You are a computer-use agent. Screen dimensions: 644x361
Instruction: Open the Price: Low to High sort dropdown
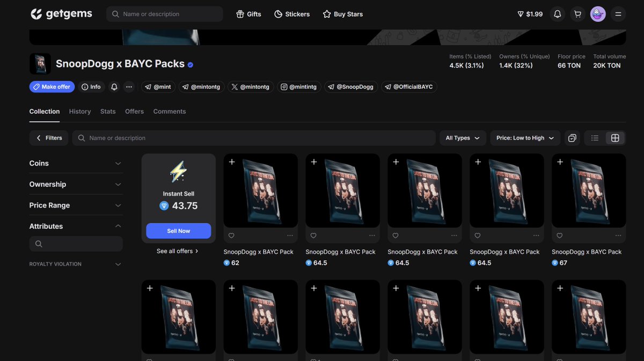click(x=525, y=138)
